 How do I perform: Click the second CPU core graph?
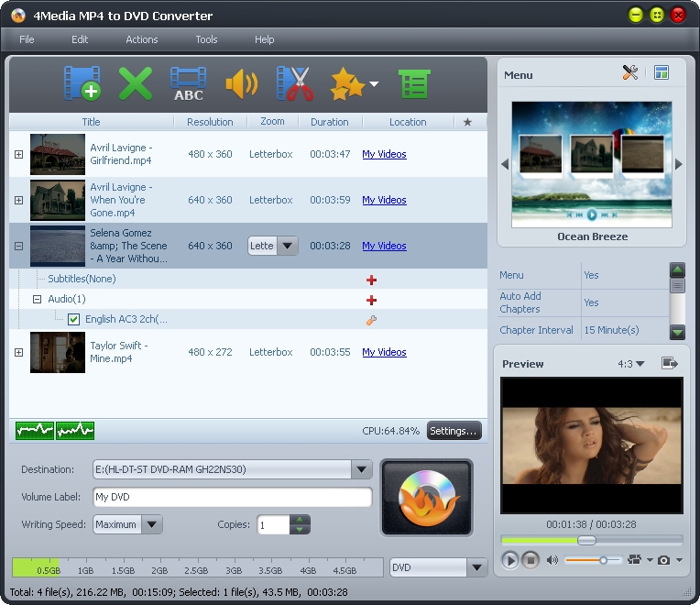coord(75,431)
